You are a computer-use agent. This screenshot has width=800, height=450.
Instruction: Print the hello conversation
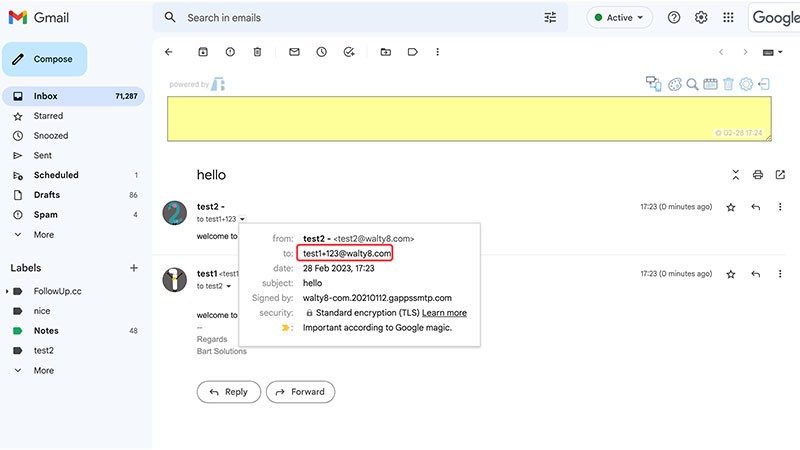[758, 175]
